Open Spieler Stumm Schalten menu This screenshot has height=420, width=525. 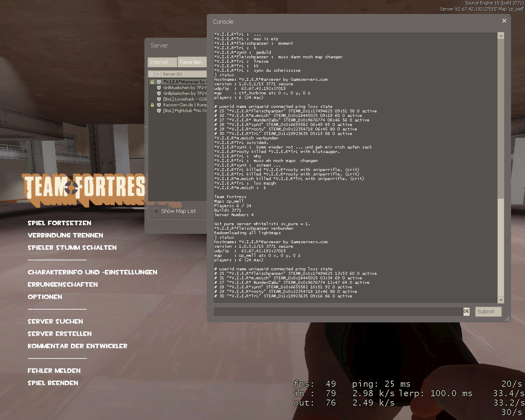click(72, 247)
